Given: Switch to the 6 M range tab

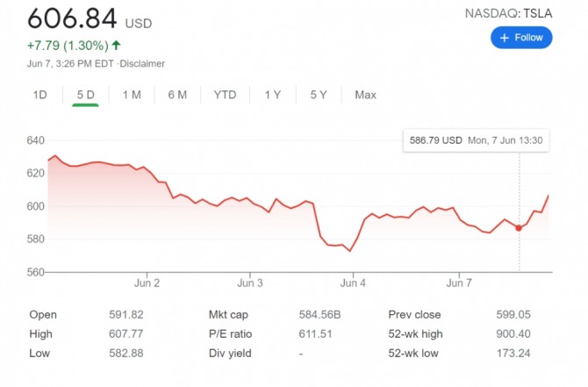Looking at the screenshot, I should 177,95.
